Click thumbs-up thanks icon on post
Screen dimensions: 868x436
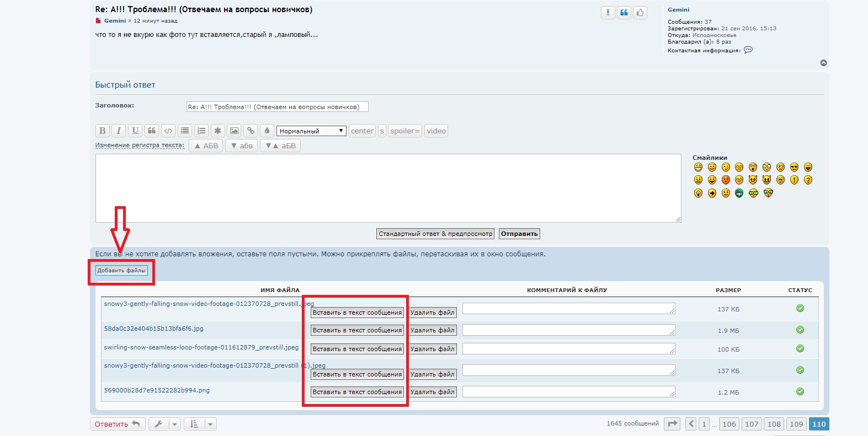(x=640, y=13)
